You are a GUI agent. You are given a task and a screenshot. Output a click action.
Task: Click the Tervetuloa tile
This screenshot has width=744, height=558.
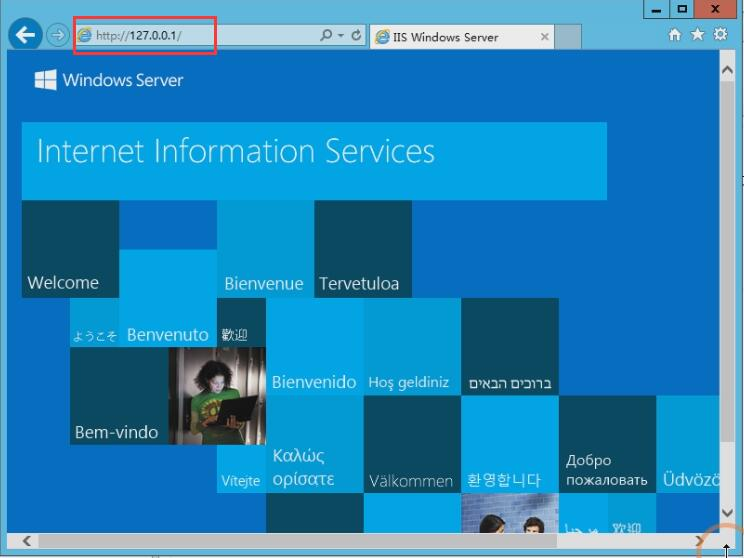363,249
